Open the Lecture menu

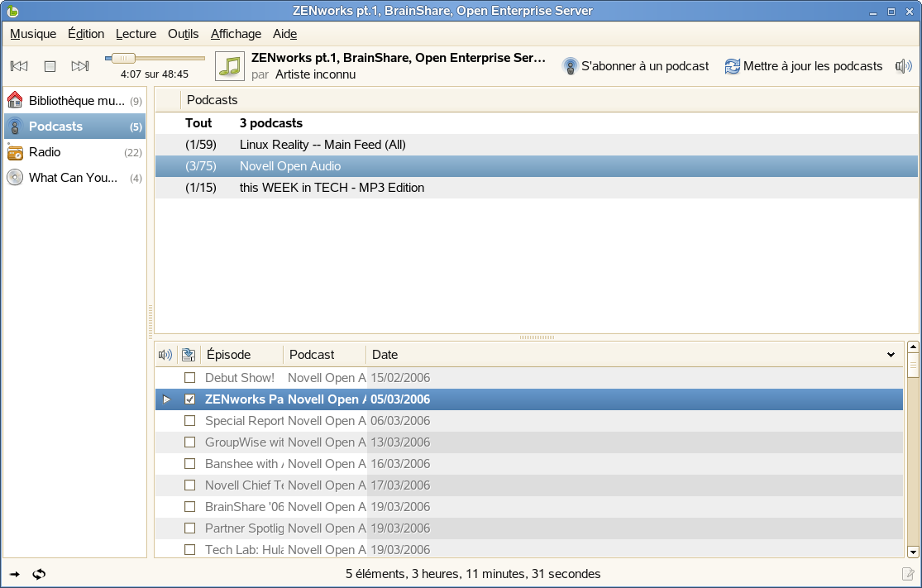(x=136, y=34)
